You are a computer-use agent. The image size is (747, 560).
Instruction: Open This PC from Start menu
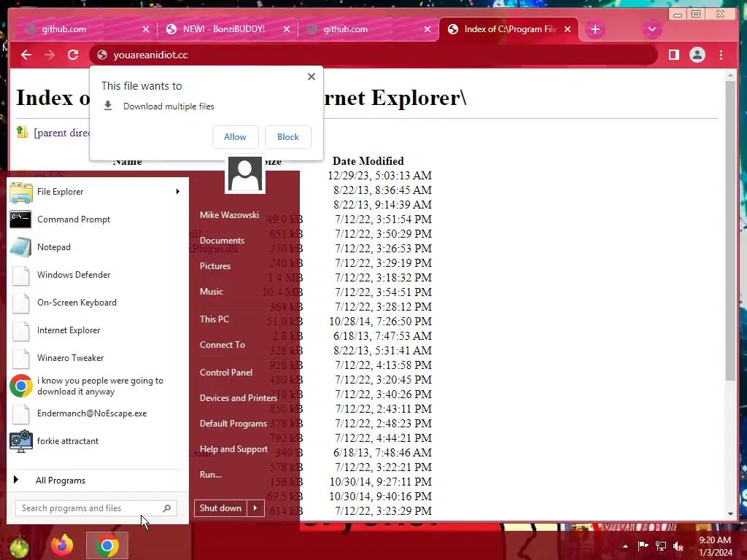tap(214, 319)
